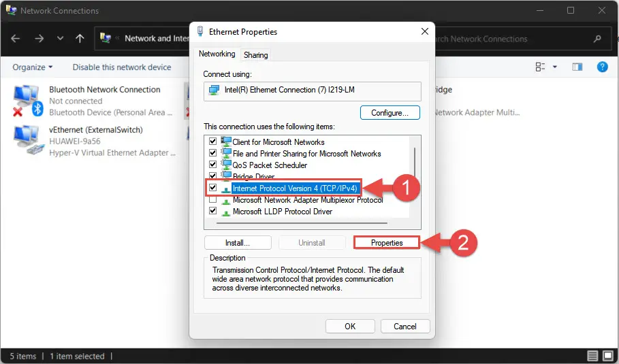This screenshot has height=364, width=619.
Task: Select Microsoft LLDP Protocol Driver item
Action: [282, 212]
